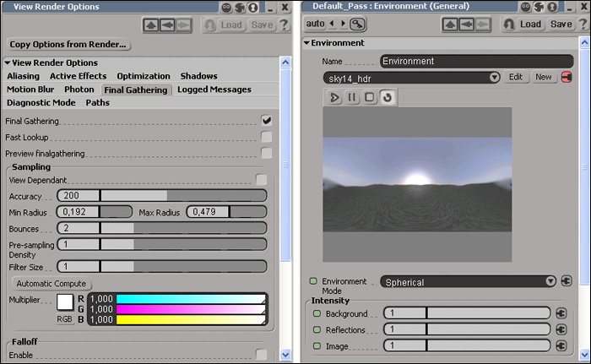Click up-arrow icon in View Render Options toolbar
The image size is (591, 364).
tap(151, 25)
